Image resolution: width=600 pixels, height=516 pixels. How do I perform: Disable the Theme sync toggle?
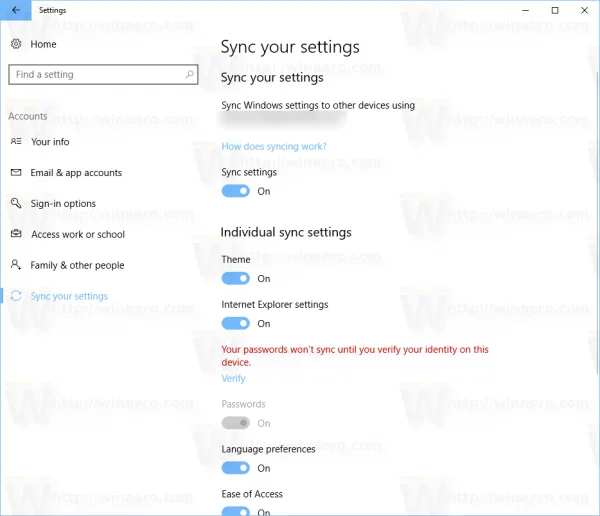click(x=236, y=278)
